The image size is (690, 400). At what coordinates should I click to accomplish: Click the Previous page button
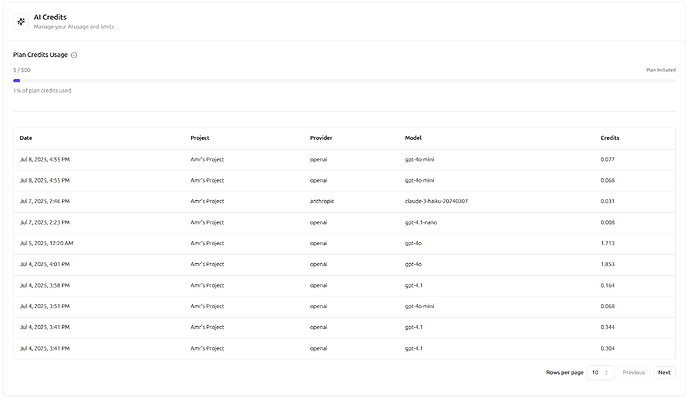[633, 372]
